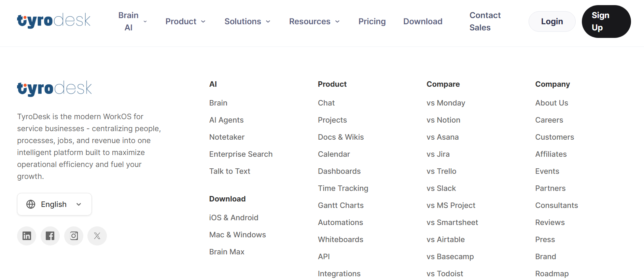Expand the Resources dropdown
The height and width of the screenshot is (280, 644).
314,21
